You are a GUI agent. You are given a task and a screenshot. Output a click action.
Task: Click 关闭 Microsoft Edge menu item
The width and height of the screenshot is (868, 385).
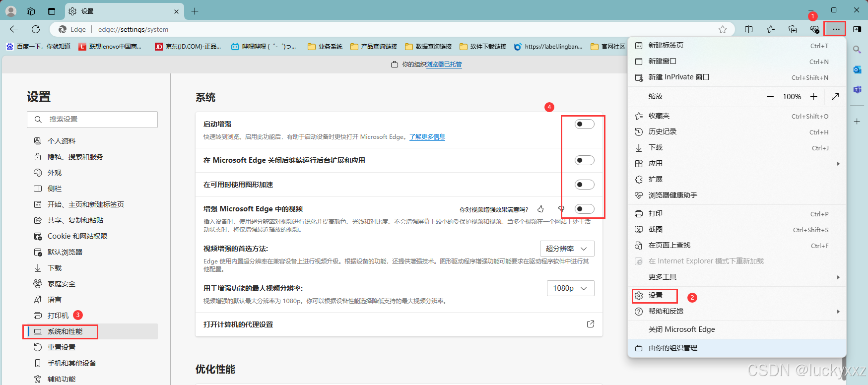[737, 329]
